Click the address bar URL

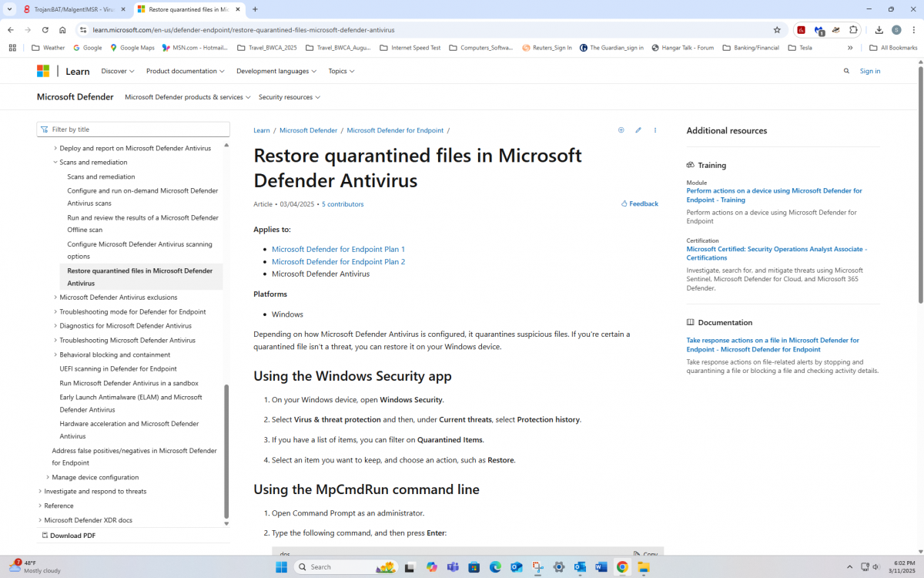coord(243,30)
